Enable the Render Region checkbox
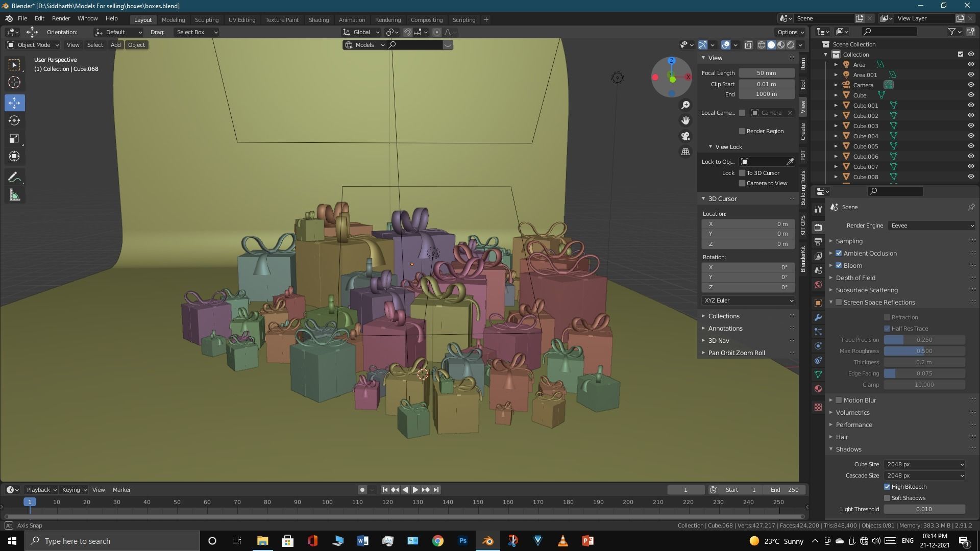 (x=742, y=131)
